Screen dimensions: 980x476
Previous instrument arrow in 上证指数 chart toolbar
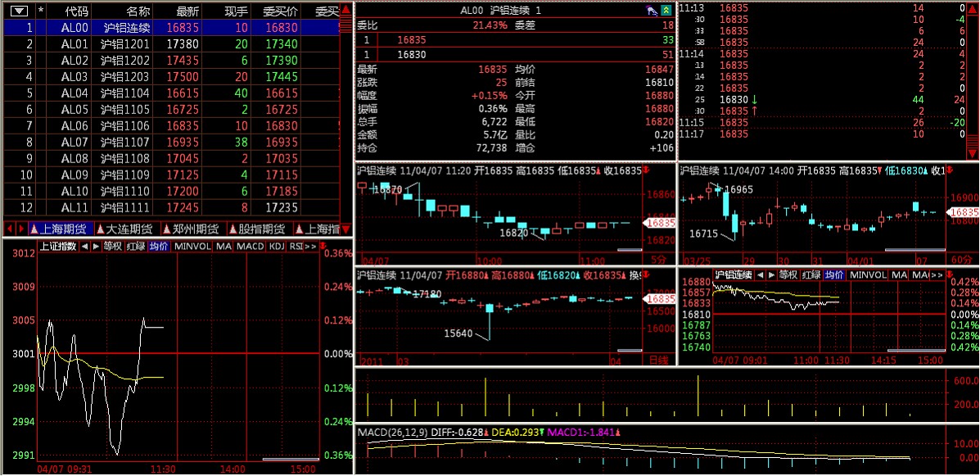click(85, 247)
